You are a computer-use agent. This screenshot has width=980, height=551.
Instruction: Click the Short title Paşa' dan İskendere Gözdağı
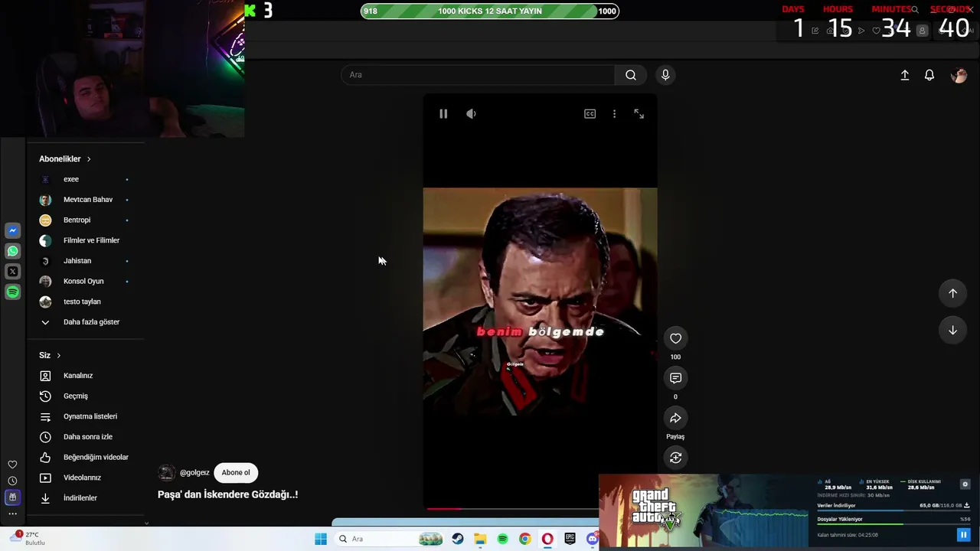click(227, 494)
